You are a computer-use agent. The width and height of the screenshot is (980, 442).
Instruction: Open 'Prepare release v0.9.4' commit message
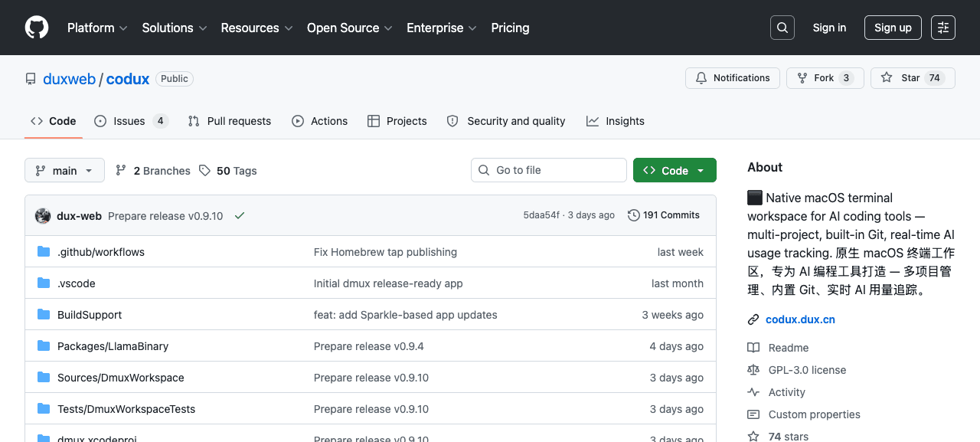point(369,346)
